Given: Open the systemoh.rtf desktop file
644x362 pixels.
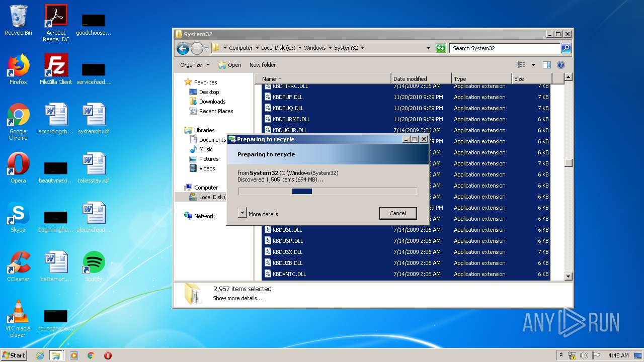Looking at the screenshot, I should (94, 119).
